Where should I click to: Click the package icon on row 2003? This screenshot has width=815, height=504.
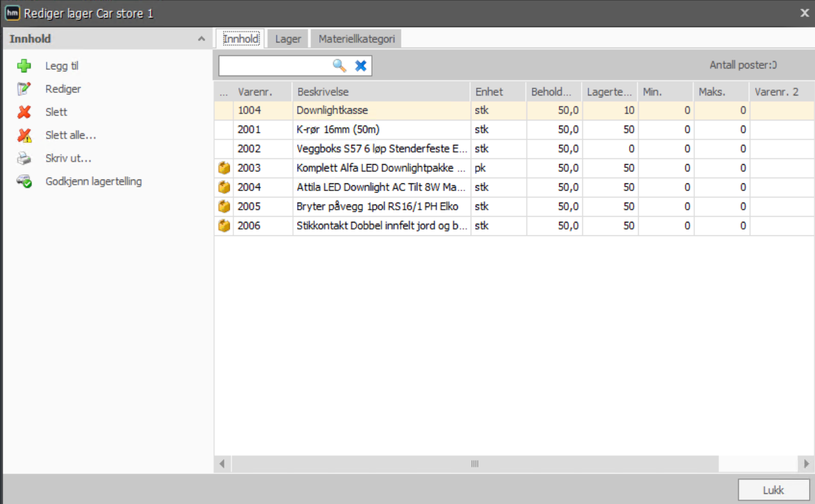click(224, 168)
